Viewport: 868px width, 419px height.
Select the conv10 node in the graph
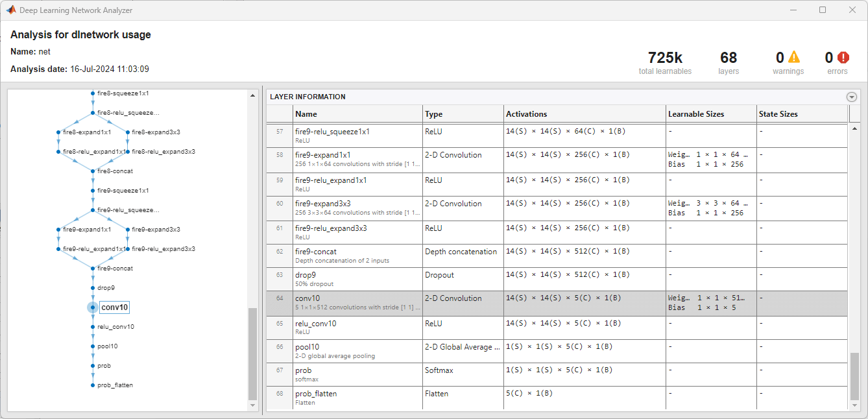[93, 307]
